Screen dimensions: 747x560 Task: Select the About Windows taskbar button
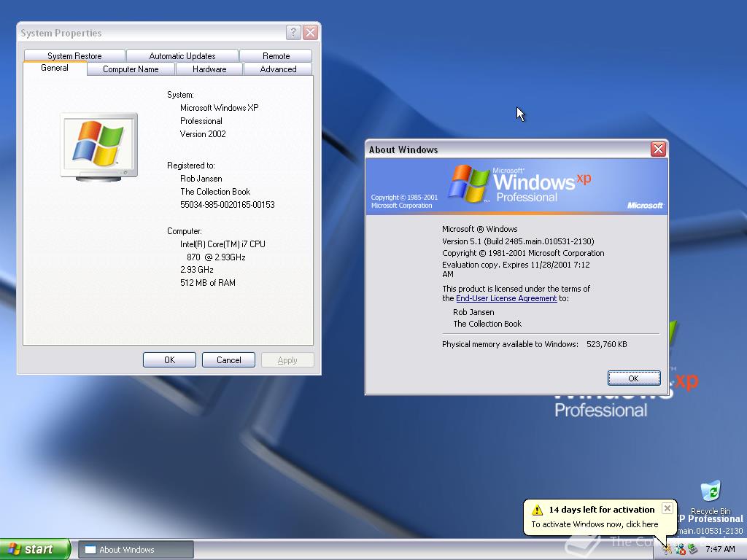click(x=136, y=550)
